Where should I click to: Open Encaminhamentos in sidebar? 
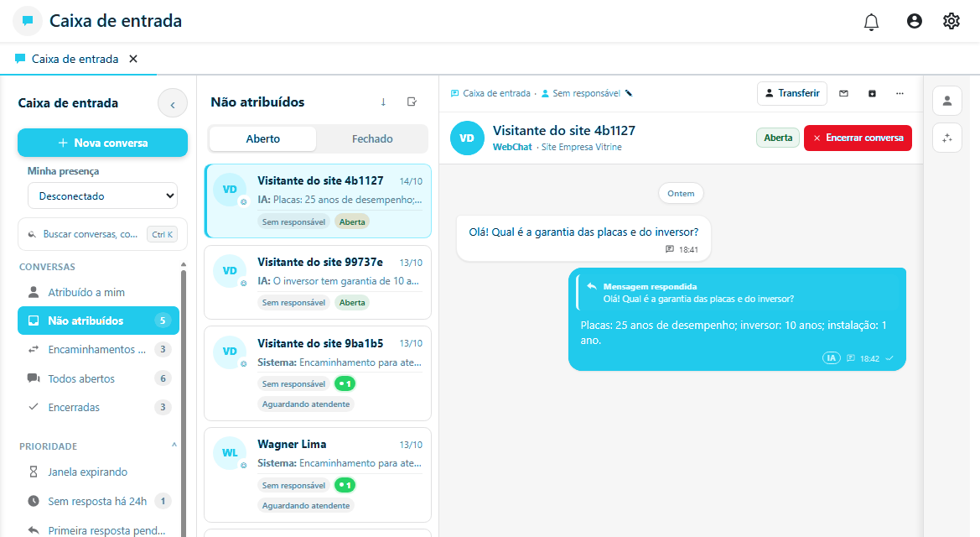pyautogui.click(x=98, y=349)
